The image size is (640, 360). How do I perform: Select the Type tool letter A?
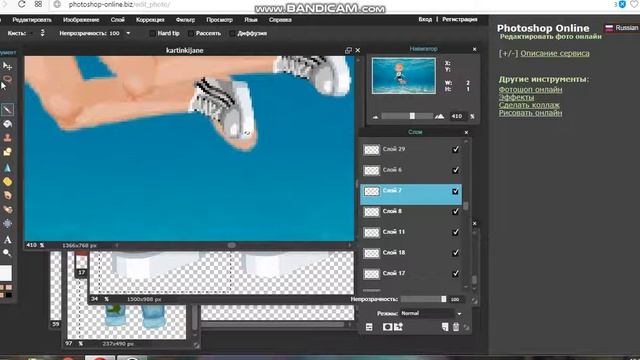[x=7, y=240]
